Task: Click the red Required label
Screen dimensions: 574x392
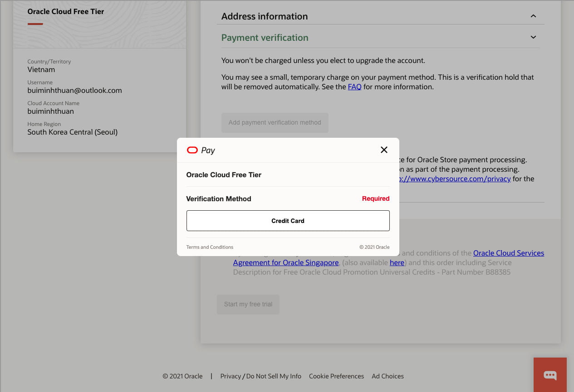Action: click(376, 198)
